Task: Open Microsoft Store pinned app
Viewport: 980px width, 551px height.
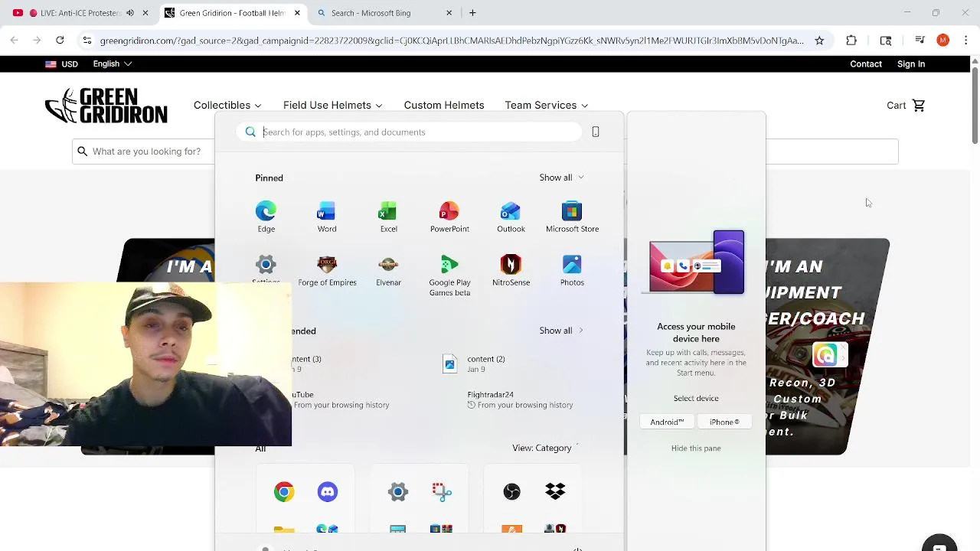Action: 572,217
